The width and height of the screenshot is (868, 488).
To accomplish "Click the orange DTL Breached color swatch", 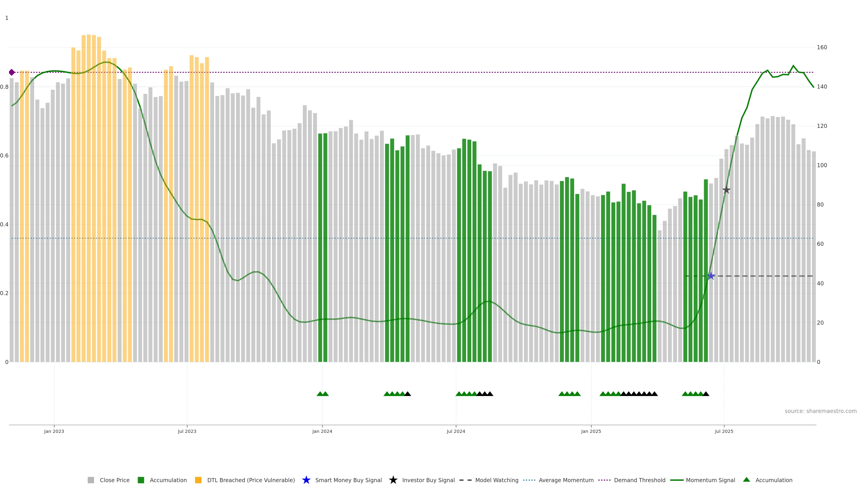I will [198, 480].
